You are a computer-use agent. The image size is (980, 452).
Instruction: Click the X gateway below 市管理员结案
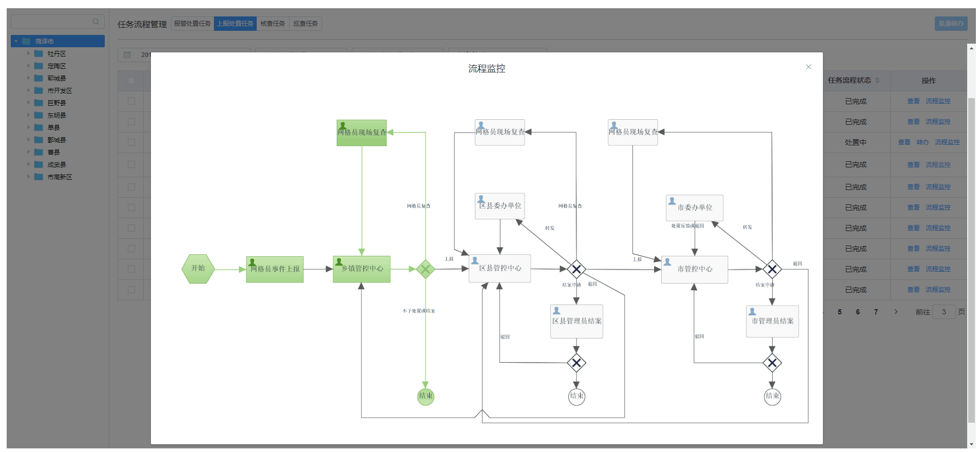coord(772,363)
